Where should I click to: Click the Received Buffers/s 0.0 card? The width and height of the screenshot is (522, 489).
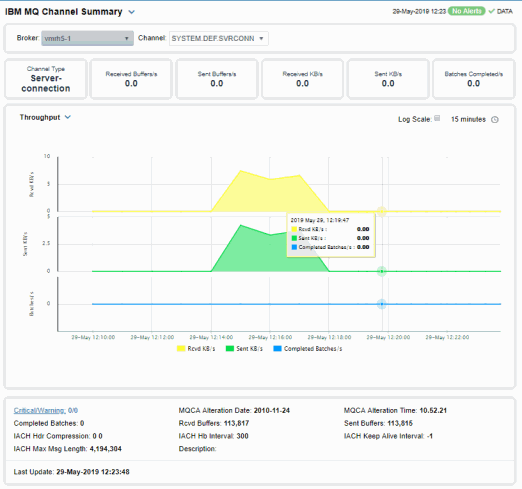point(131,79)
